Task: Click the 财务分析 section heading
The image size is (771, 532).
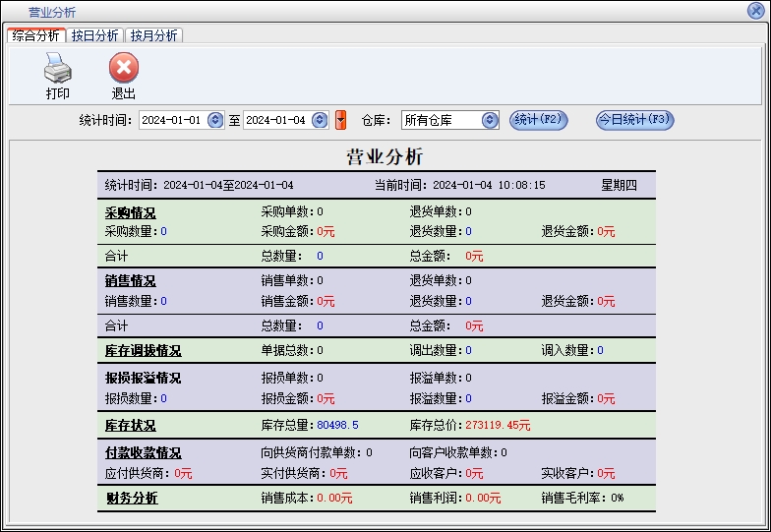Action: click(x=131, y=499)
